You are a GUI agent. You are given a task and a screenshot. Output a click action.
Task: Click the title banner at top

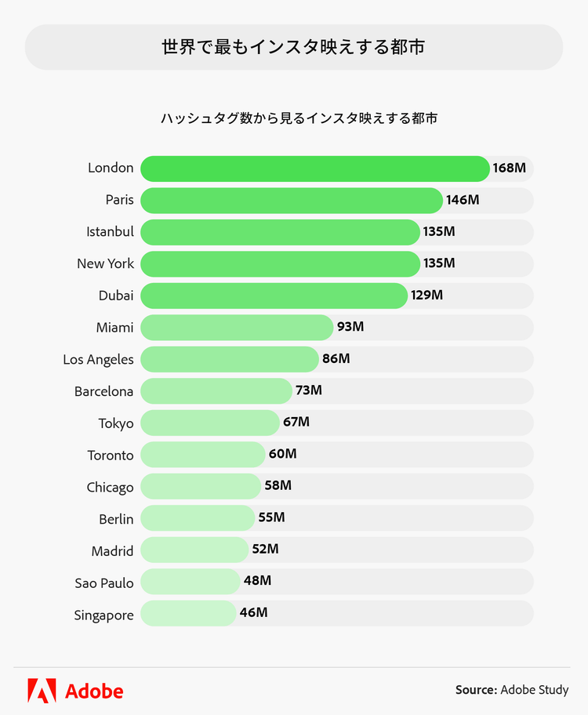pyautogui.click(x=294, y=47)
